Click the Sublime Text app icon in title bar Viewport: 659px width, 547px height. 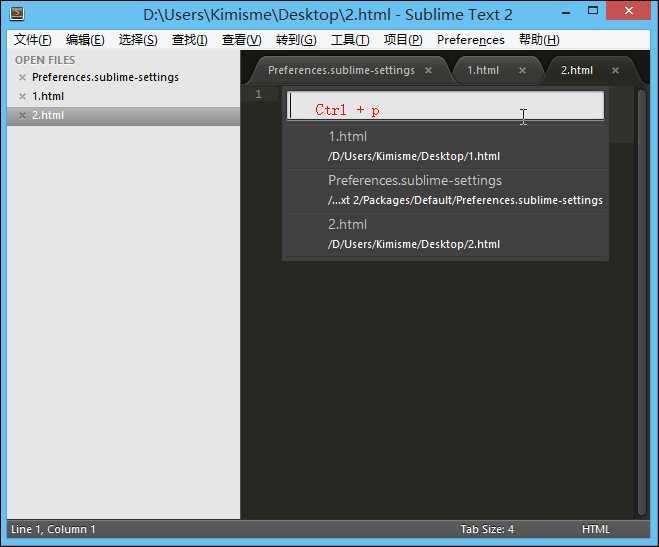click(17, 14)
